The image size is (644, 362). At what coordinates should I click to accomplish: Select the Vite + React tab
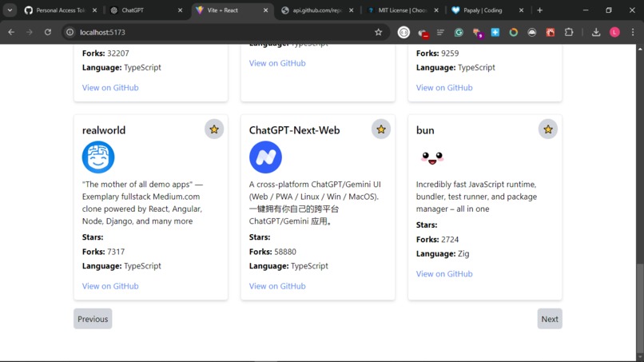coord(231,10)
